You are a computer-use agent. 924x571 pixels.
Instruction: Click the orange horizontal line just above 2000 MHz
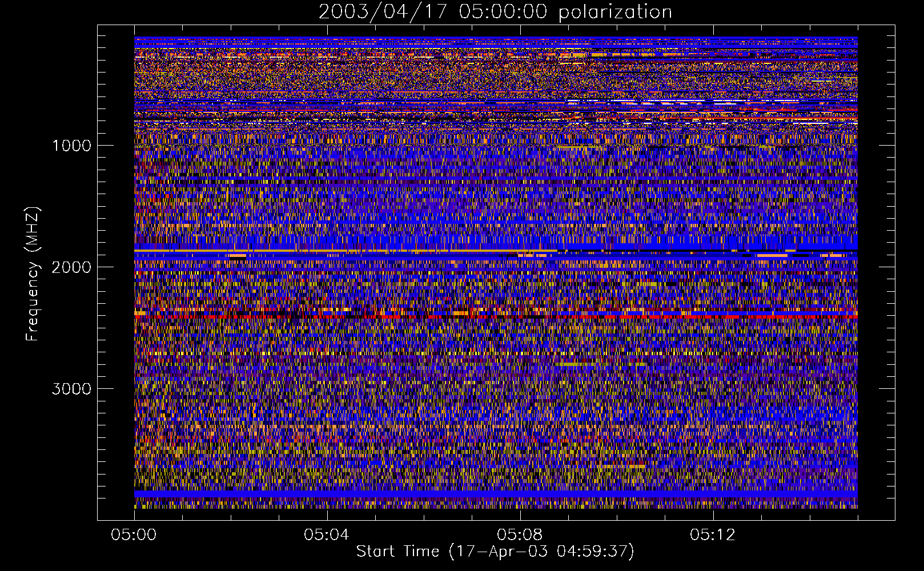[346, 251]
